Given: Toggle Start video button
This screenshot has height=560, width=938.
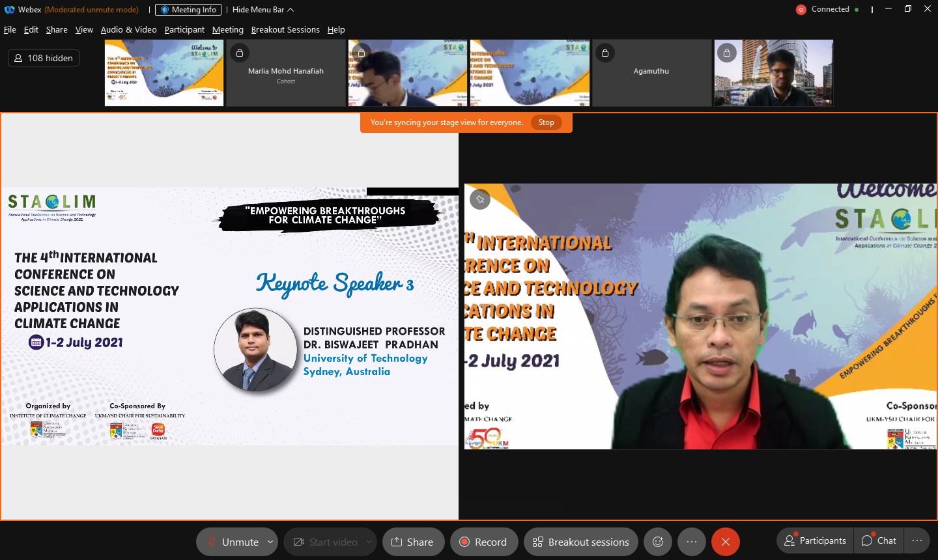Looking at the screenshot, I should [x=325, y=542].
